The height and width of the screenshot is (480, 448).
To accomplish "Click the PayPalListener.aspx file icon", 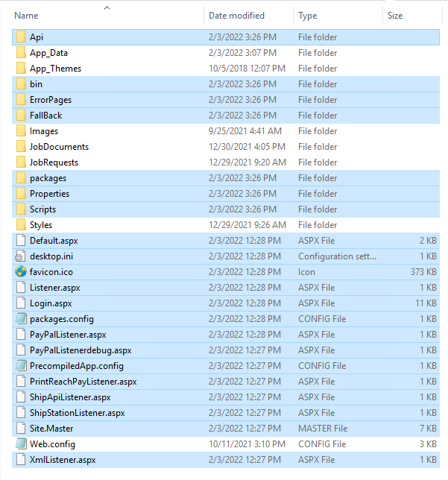I will pos(21,334).
